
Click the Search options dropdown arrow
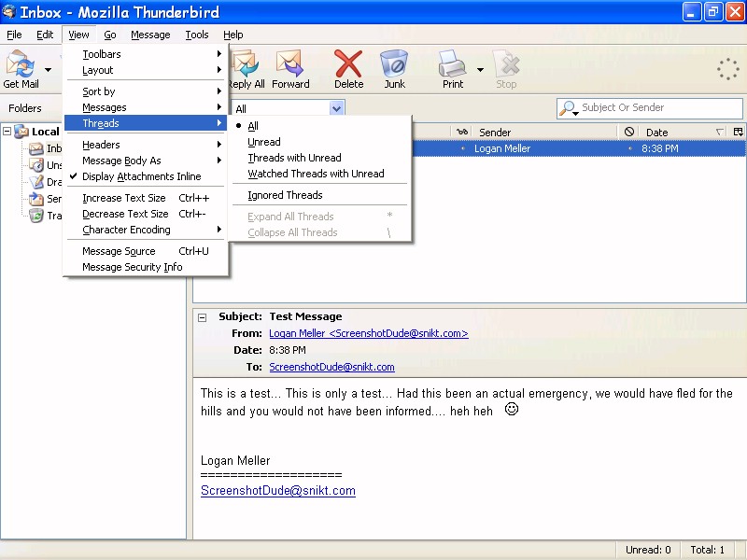(575, 113)
